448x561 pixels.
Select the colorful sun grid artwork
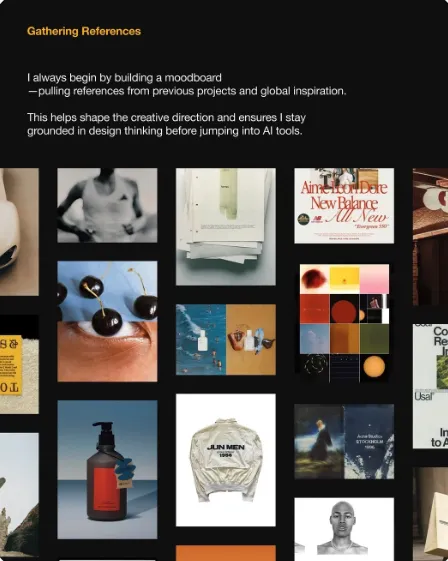pos(344,323)
